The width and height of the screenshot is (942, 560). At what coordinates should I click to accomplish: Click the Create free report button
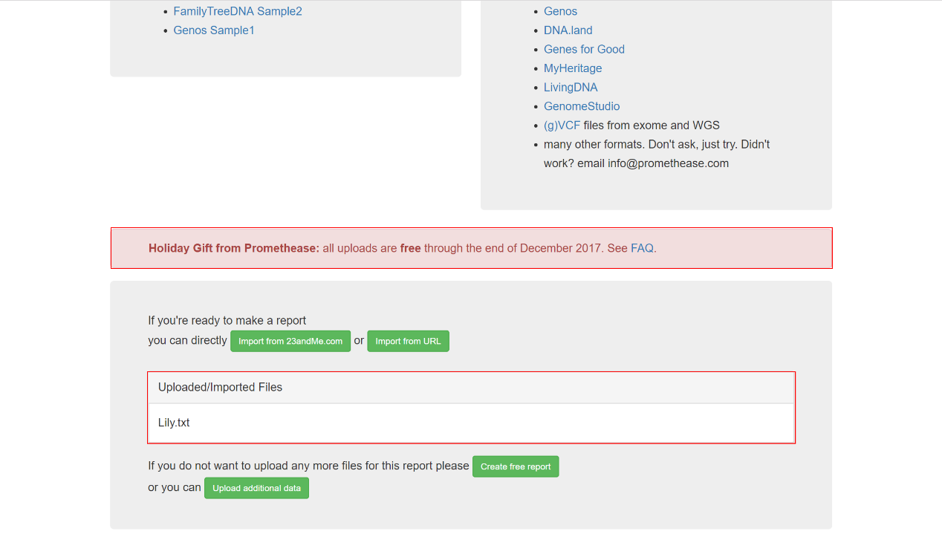click(x=516, y=466)
